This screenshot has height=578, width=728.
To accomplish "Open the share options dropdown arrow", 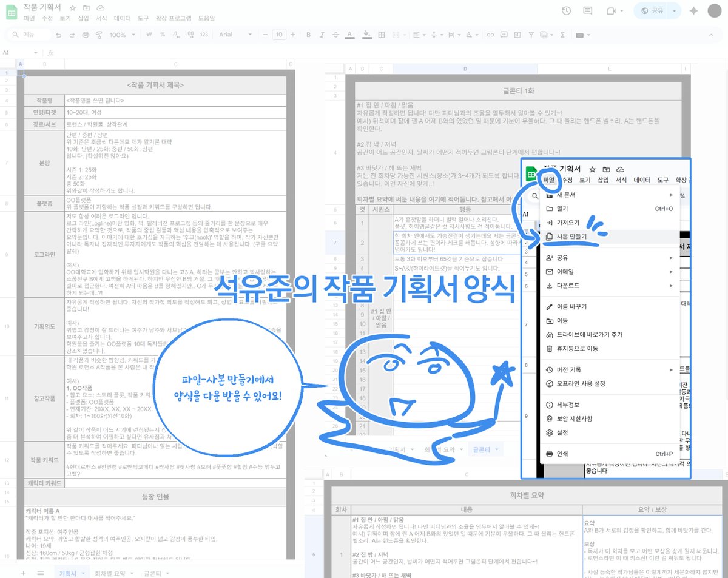I will [675, 11].
